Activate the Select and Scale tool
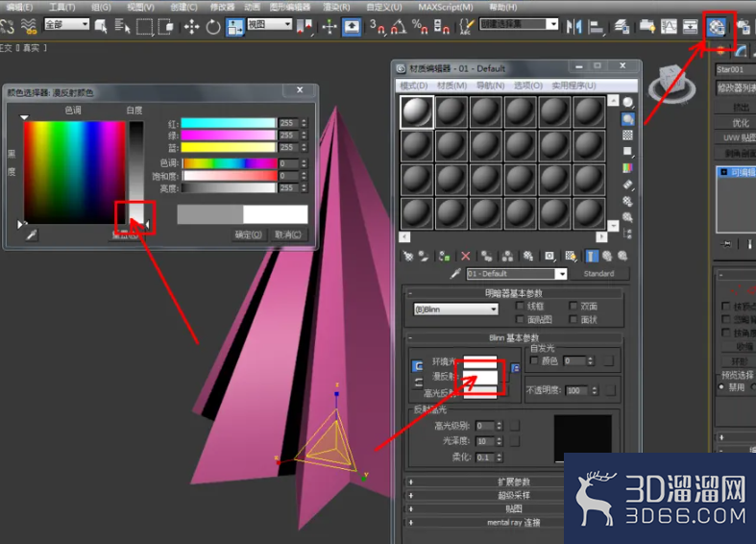756x544 pixels. pyautogui.click(x=235, y=27)
